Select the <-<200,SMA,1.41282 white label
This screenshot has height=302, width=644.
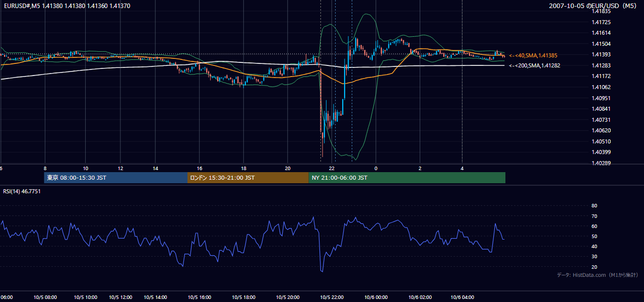coord(534,65)
